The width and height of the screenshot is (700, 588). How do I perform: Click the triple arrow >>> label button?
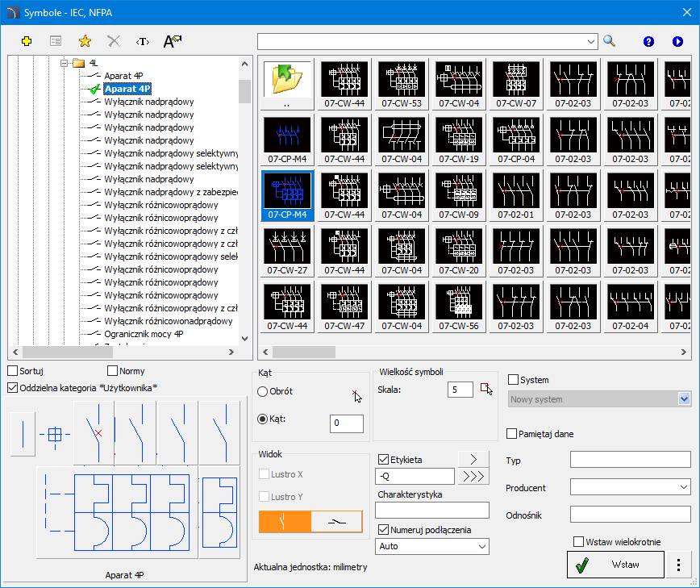click(473, 477)
